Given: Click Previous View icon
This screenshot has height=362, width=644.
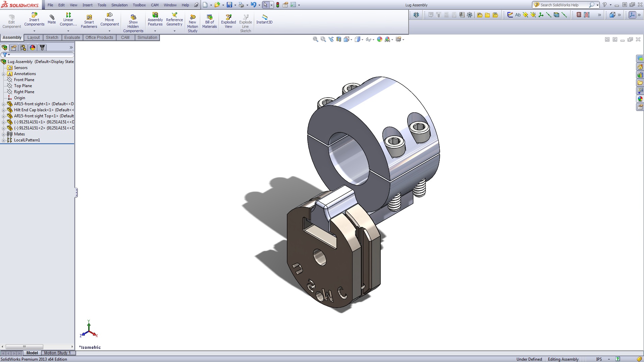Looking at the screenshot, I should 331,39.
